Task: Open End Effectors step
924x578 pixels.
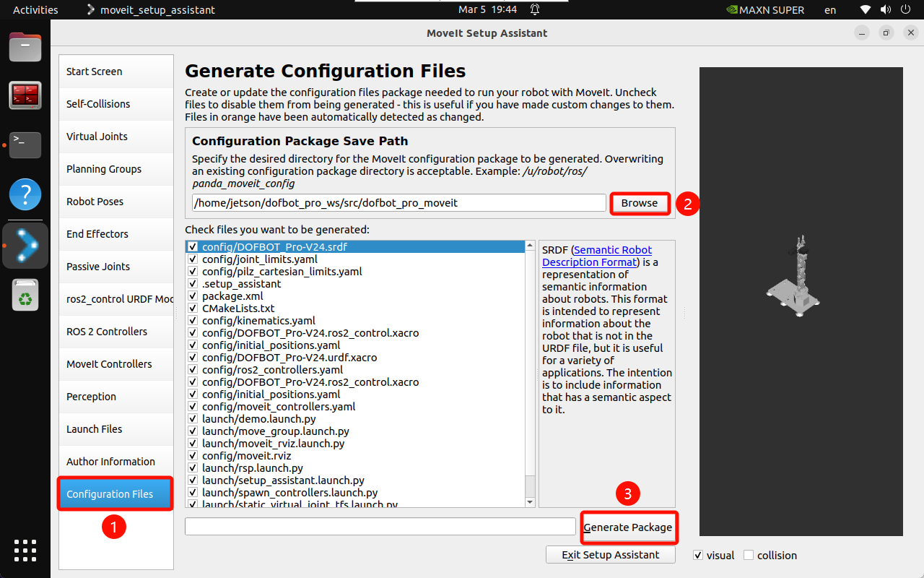Action: click(x=116, y=234)
